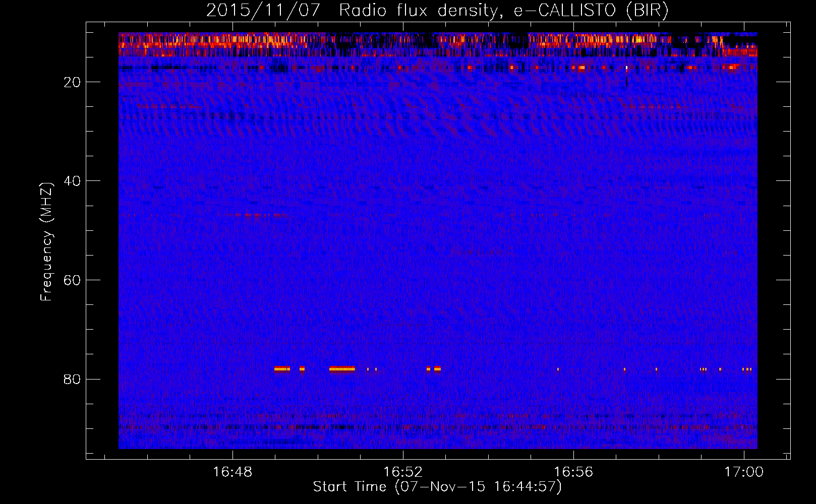This screenshot has width=816, height=504.
Task: Click the 40 MHz frequency tick label
Action: [72, 181]
